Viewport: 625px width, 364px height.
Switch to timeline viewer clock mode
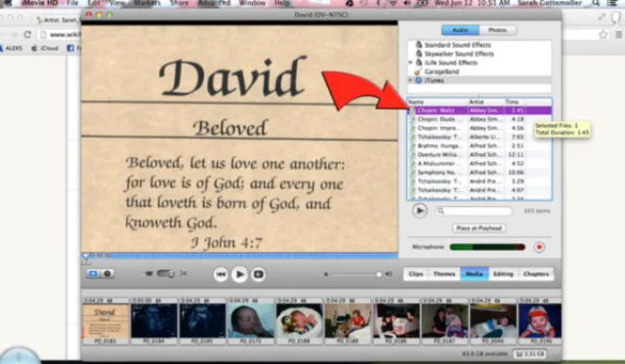coord(107,273)
